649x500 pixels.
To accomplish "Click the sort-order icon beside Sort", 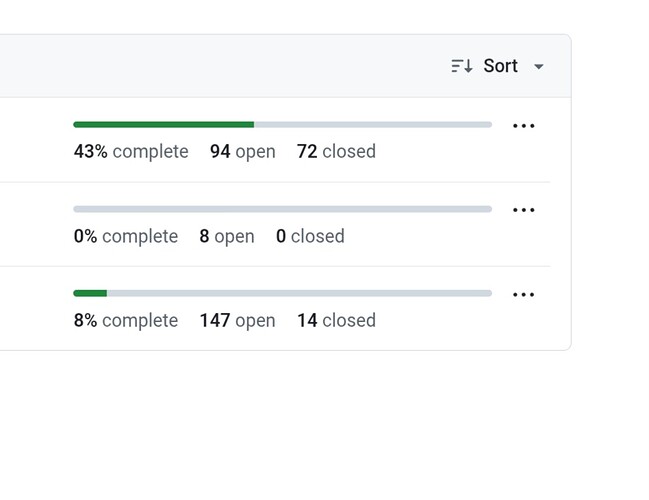I will pos(461,67).
